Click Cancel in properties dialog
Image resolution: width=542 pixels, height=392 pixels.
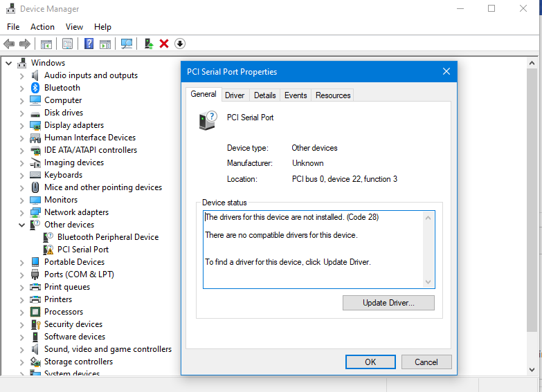click(x=426, y=362)
